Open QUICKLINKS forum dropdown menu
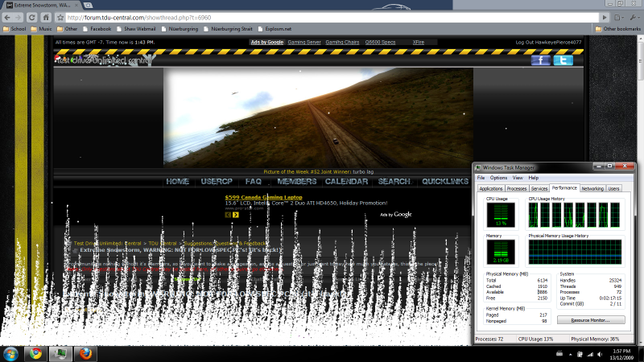Viewport: 644px width, 362px height. pyautogui.click(x=444, y=182)
